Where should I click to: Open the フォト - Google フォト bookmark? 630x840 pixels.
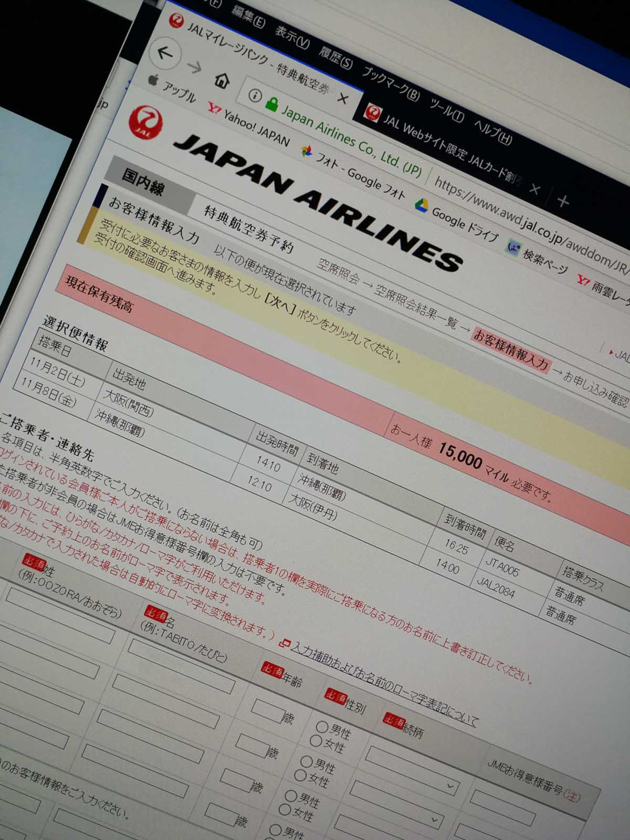352,172
